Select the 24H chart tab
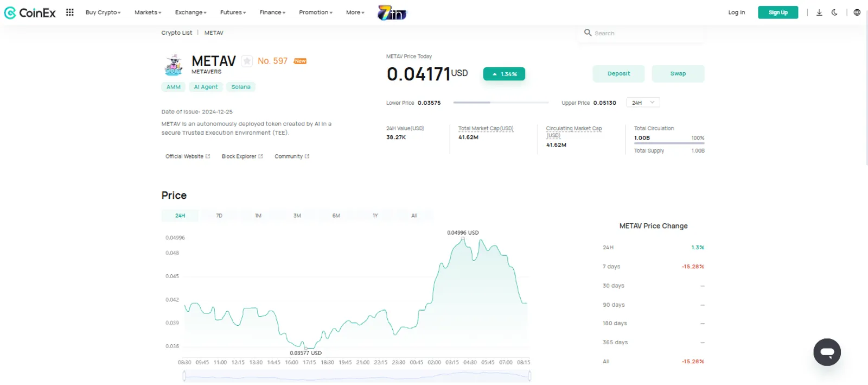 (x=180, y=216)
